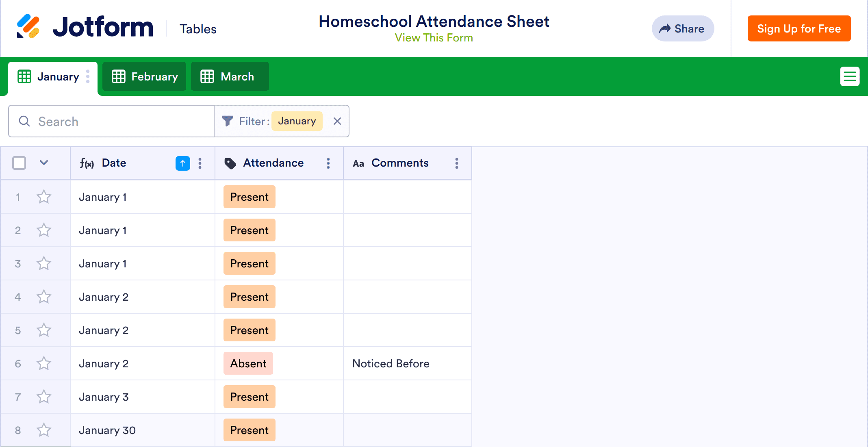
Task: Star row 8 for January 30
Action: click(x=44, y=430)
